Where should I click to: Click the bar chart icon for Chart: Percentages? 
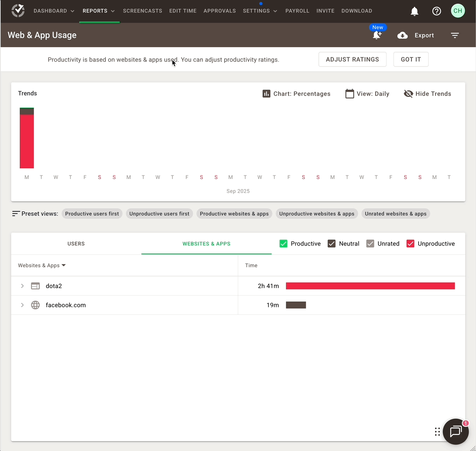[266, 93]
